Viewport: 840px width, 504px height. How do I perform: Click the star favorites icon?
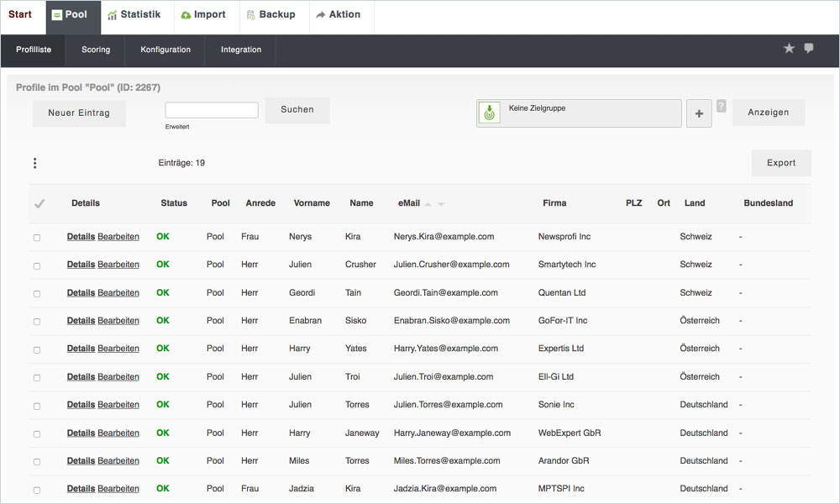[789, 49]
